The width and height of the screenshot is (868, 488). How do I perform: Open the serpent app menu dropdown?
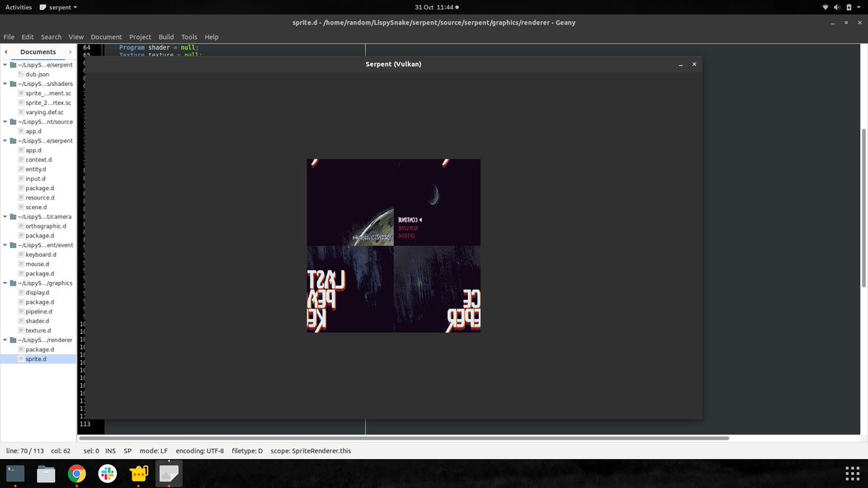pyautogui.click(x=58, y=7)
